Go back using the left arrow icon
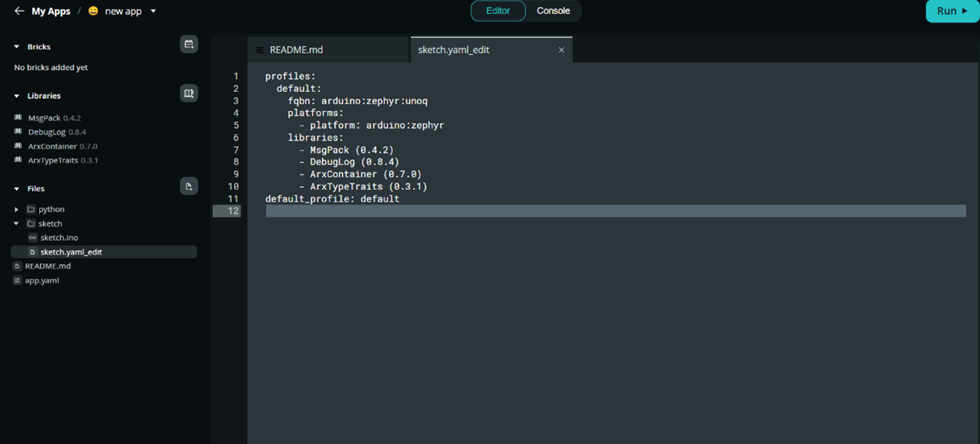980x444 pixels. [x=19, y=12]
